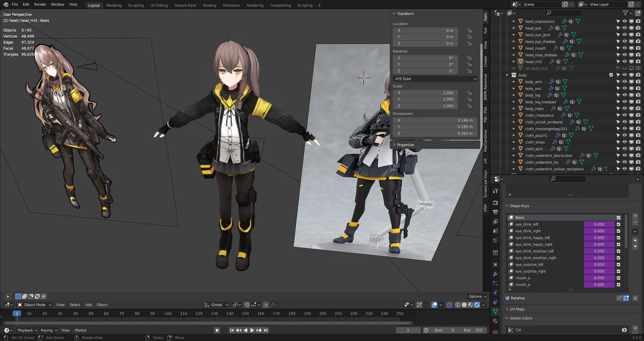Expand the Properties panel in sidebar
The image size is (644, 341).
point(394,145)
